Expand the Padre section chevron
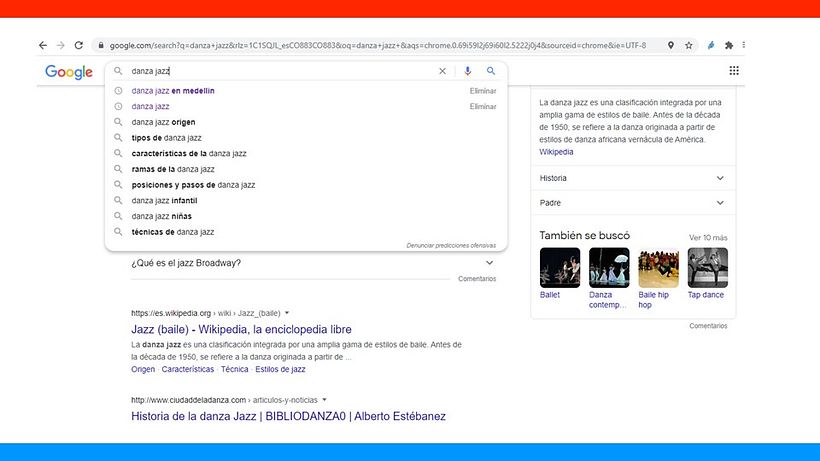820x461 pixels. (720, 203)
